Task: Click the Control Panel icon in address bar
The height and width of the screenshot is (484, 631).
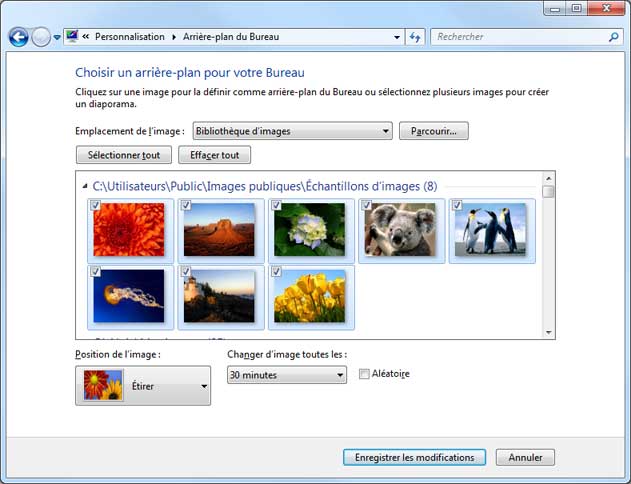Action: (x=72, y=37)
